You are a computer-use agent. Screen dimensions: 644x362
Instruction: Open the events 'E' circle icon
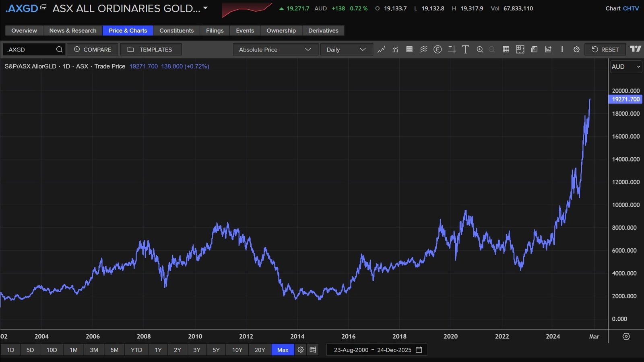438,50
